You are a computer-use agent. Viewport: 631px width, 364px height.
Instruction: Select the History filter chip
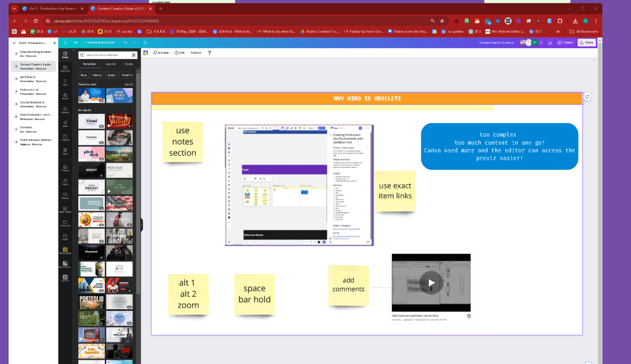[97, 75]
